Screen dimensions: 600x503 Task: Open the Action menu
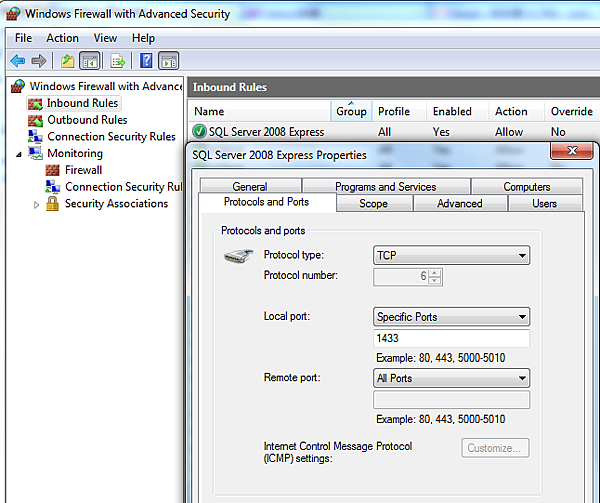pos(62,38)
